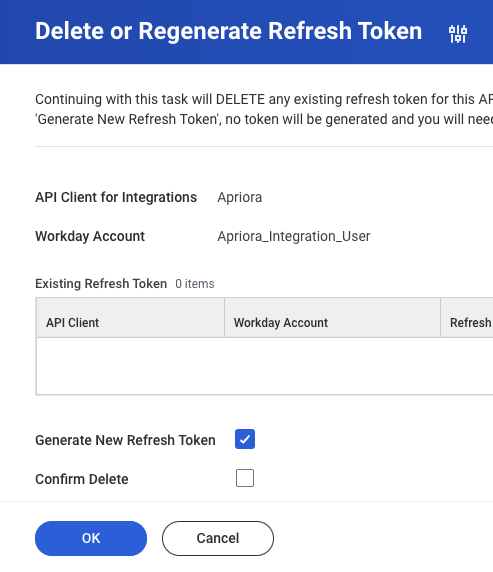493x572 pixels.
Task: Click the Apriora_Integration_User account value
Action: (x=294, y=236)
